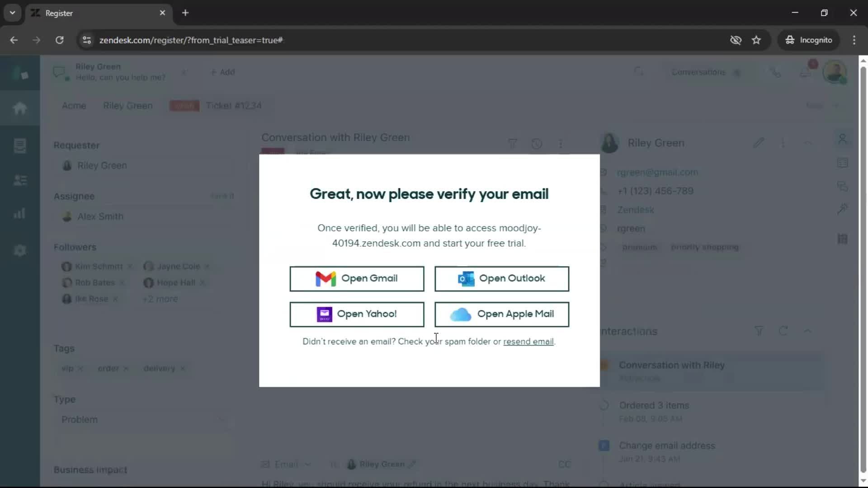The image size is (868, 488).
Task: Open the Views icon in Zendesk sidebar
Action: (20, 145)
